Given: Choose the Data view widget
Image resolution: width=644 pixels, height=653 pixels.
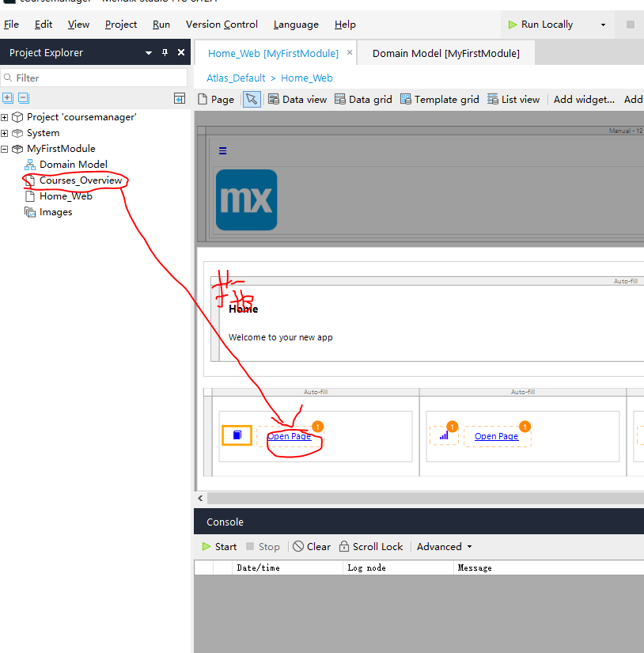Looking at the screenshot, I should coord(297,100).
